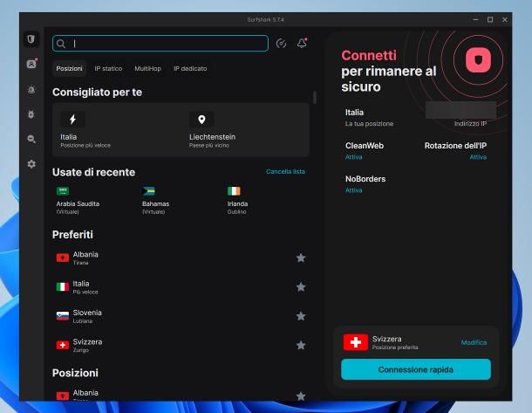Select the Bahamas flag icon
Image resolution: width=532 pixels, height=413 pixels.
coord(148,191)
